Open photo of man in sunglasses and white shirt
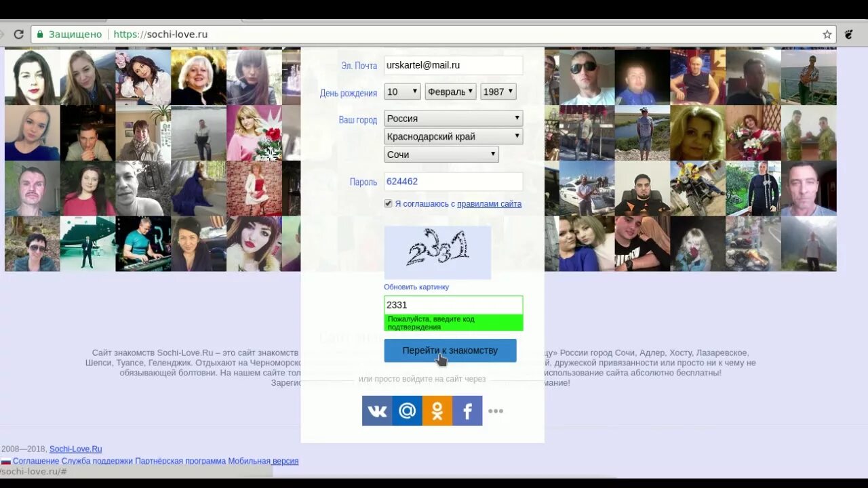The image size is (868, 488). [x=587, y=76]
